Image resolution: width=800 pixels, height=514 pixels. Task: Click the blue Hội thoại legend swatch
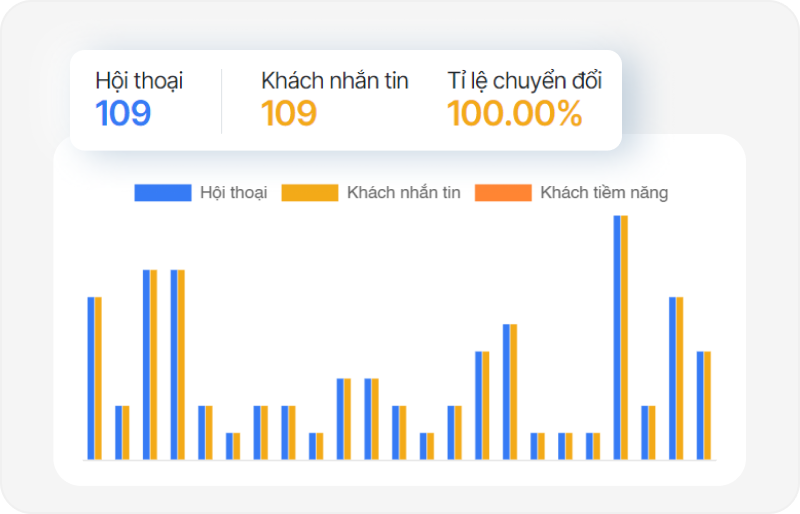click(162, 193)
